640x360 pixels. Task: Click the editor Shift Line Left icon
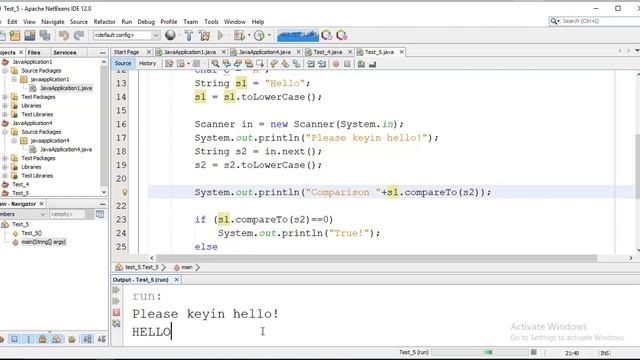[x=311, y=64]
